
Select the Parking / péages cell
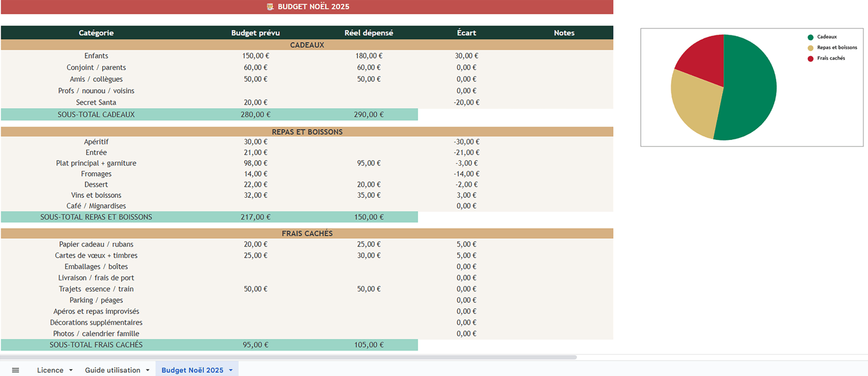coord(96,300)
